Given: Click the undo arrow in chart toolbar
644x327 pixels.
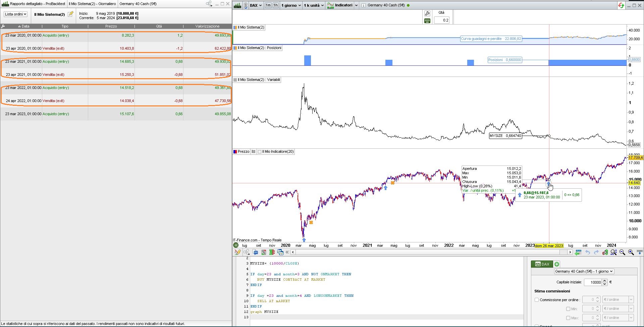Looking at the screenshot, I should (x=588, y=252).
